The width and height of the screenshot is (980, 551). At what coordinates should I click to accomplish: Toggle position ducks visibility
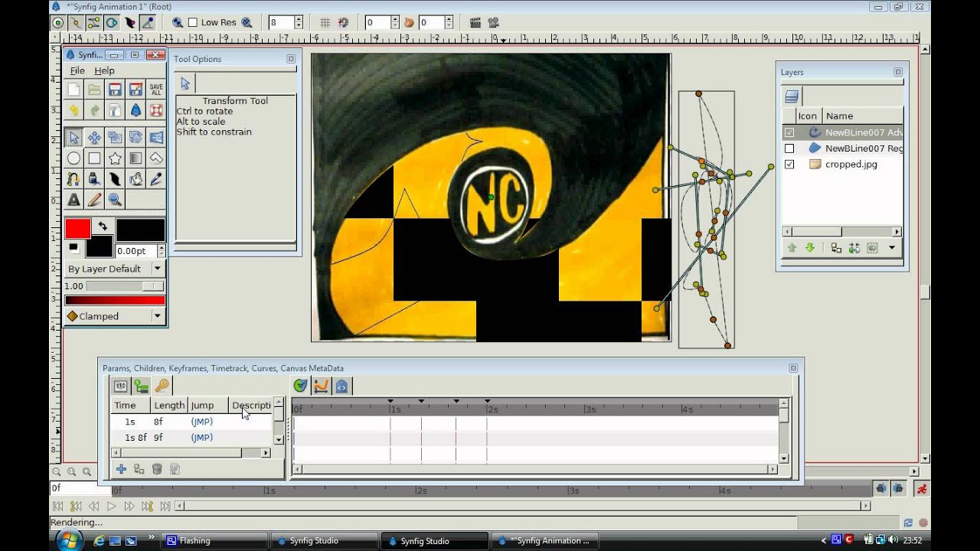coord(58,23)
